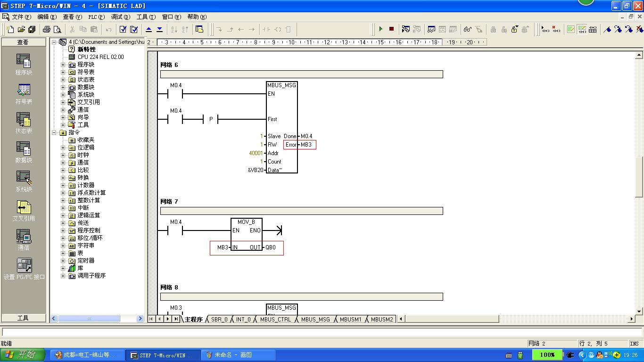Open the 交叉引用 icon in the navigation bar
Screen dimensions: 644x362
pyautogui.click(x=24, y=211)
